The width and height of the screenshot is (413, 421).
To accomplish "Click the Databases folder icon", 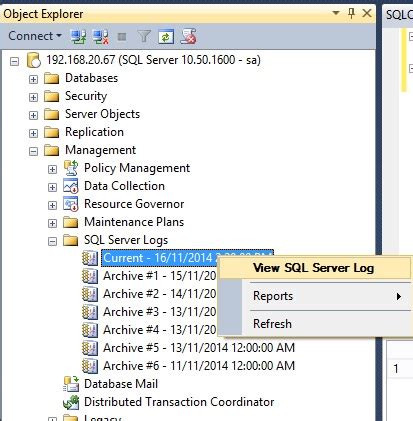I will coord(52,78).
